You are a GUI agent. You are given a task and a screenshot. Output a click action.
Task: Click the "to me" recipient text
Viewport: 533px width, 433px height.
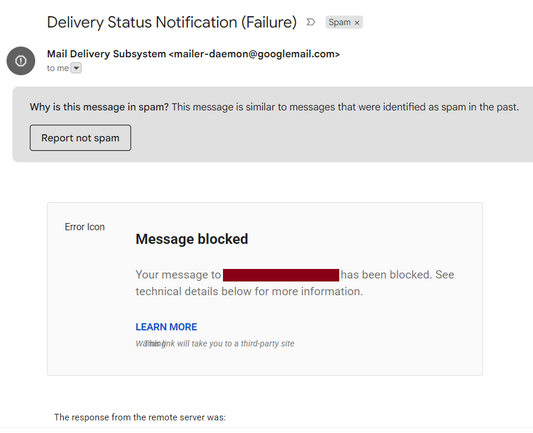coord(58,68)
